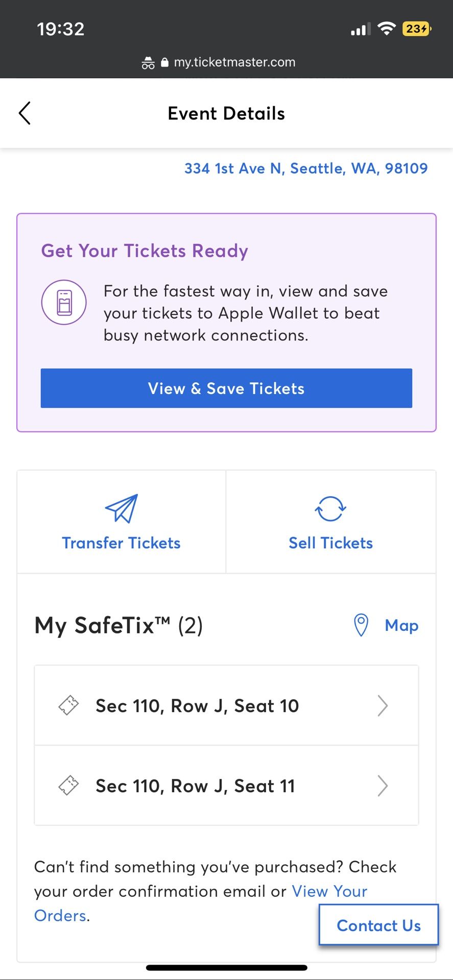The width and height of the screenshot is (453, 980).
Task: Tap the private browsing incognito icon
Action: coord(148,63)
